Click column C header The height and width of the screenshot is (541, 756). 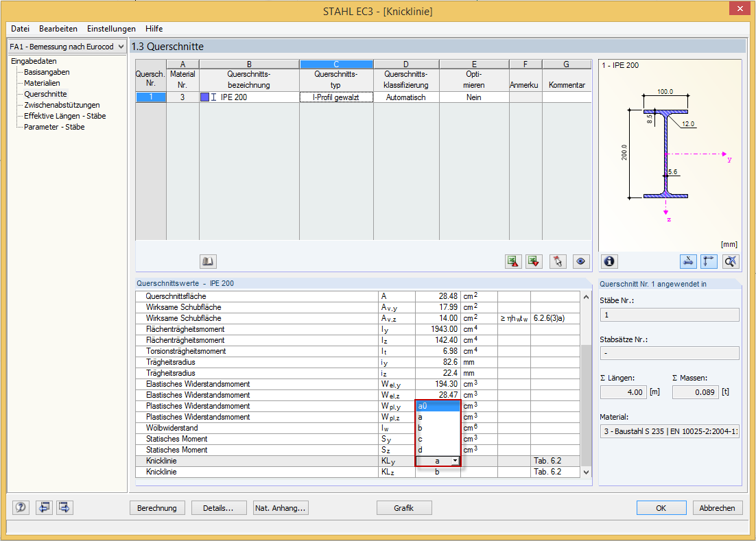click(x=336, y=64)
